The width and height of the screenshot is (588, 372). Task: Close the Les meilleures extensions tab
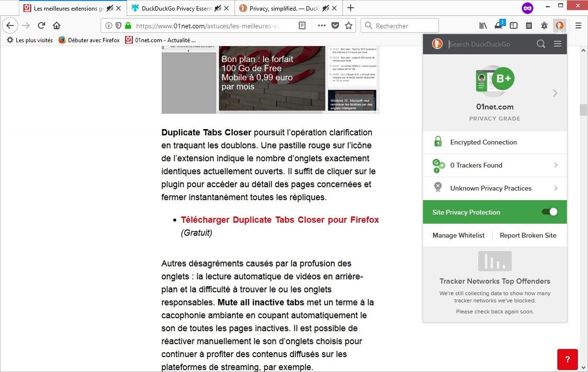[x=118, y=8]
